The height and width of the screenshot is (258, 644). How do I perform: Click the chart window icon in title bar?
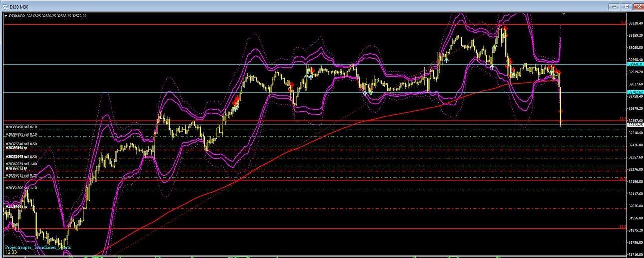tap(5, 7)
